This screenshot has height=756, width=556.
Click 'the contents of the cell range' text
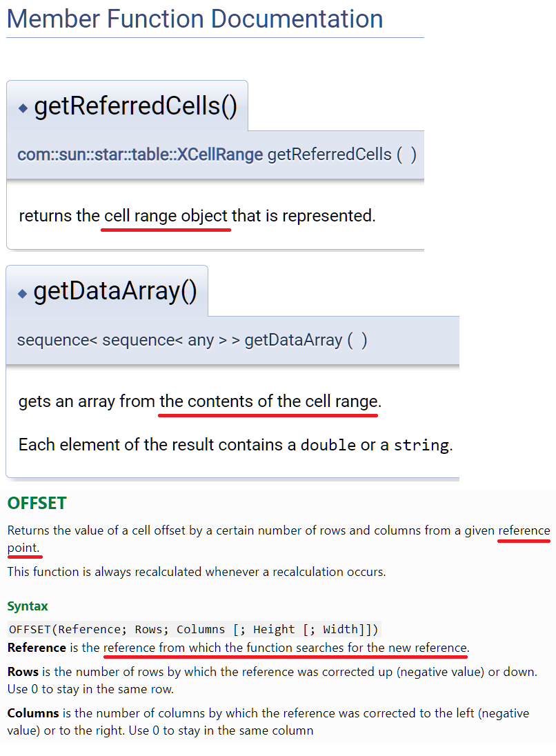tap(270, 401)
